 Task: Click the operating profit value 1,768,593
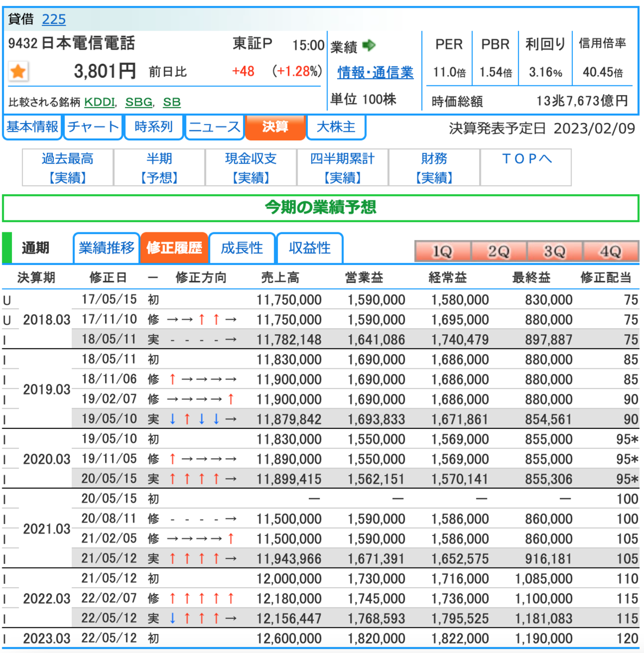click(x=376, y=619)
